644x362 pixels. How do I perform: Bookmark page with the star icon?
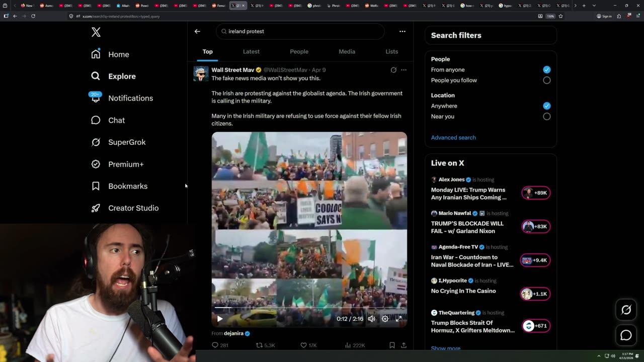pyautogui.click(x=560, y=16)
